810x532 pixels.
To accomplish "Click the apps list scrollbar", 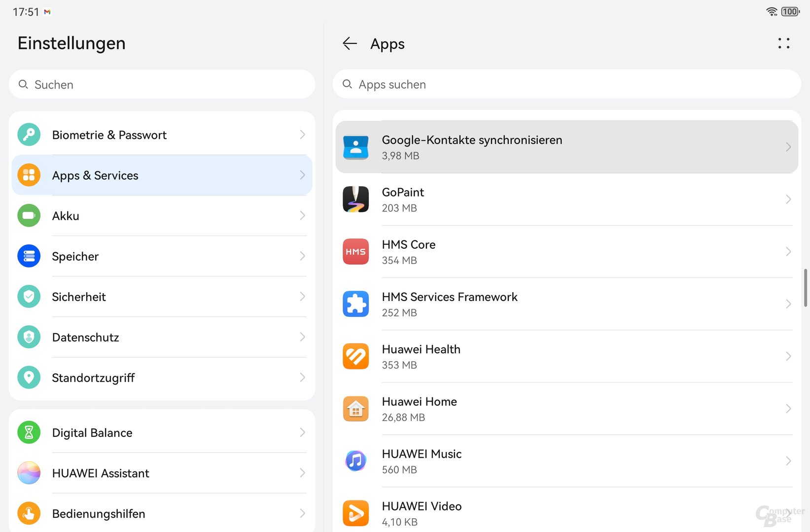I will [x=806, y=288].
